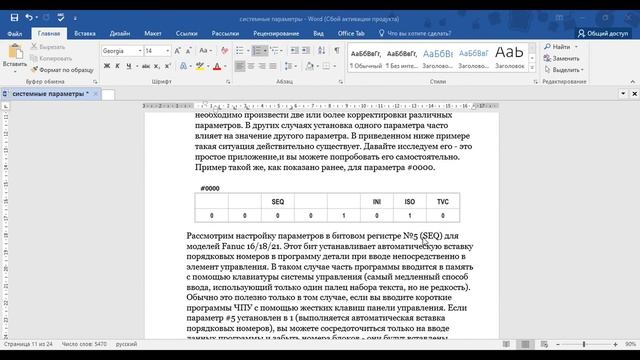Switch to web layout view in the status bar
This screenshot has width=640, height=360.
pyautogui.click(x=544, y=344)
